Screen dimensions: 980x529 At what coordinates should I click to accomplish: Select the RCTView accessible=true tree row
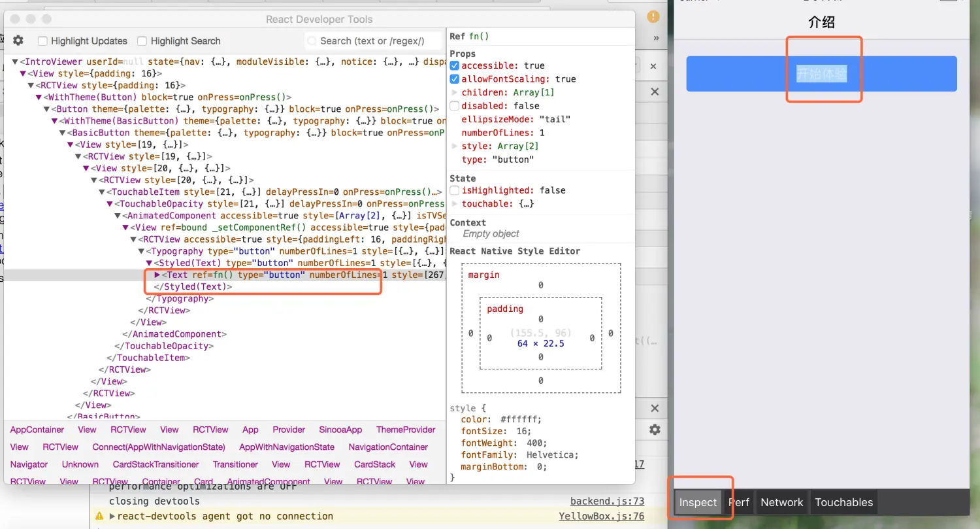(x=225, y=239)
